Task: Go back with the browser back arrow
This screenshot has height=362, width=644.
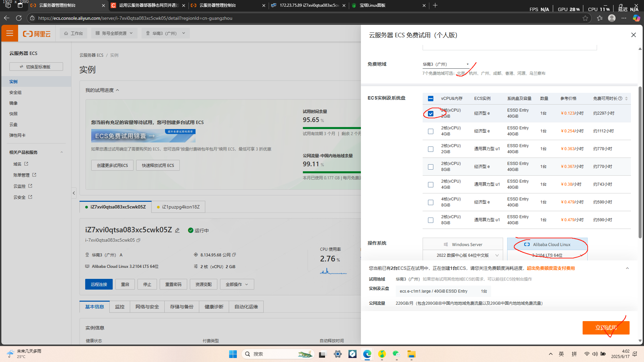Action: click(6, 18)
